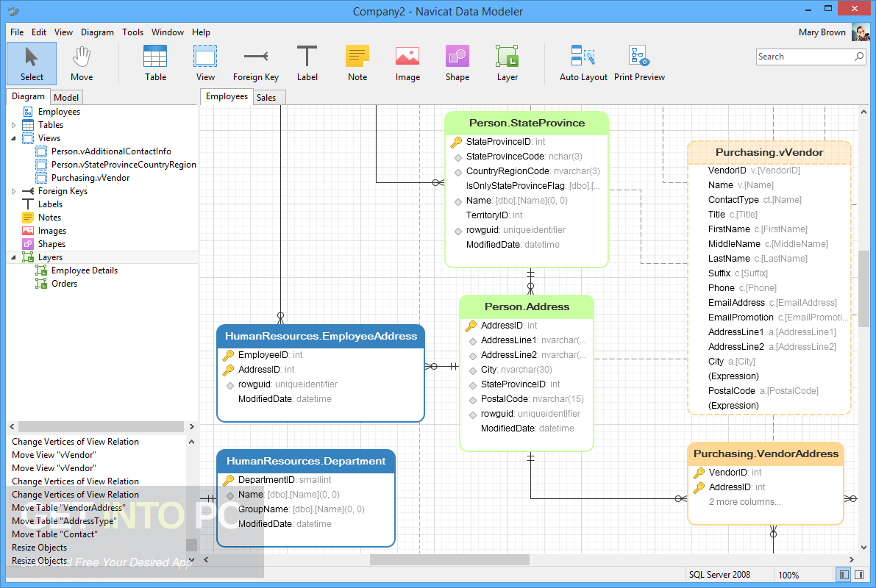Viewport: 876px width, 588px height.
Task: Click the StateProvinceID primary key icon
Action: (456, 142)
